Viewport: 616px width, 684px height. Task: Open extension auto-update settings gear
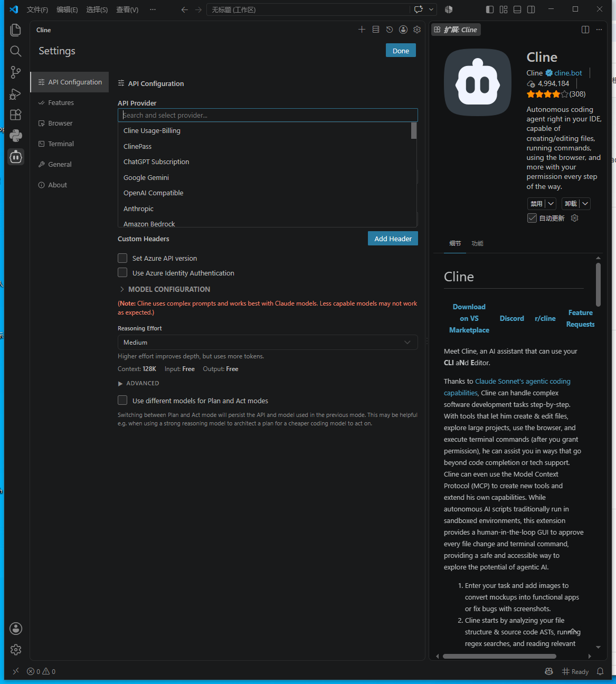point(575,218)
